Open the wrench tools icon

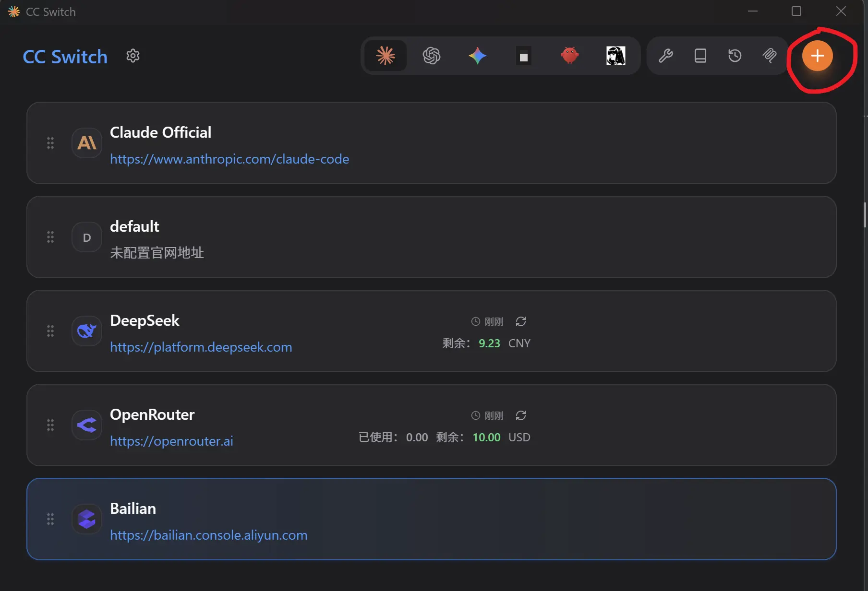[x=665, y=56]
